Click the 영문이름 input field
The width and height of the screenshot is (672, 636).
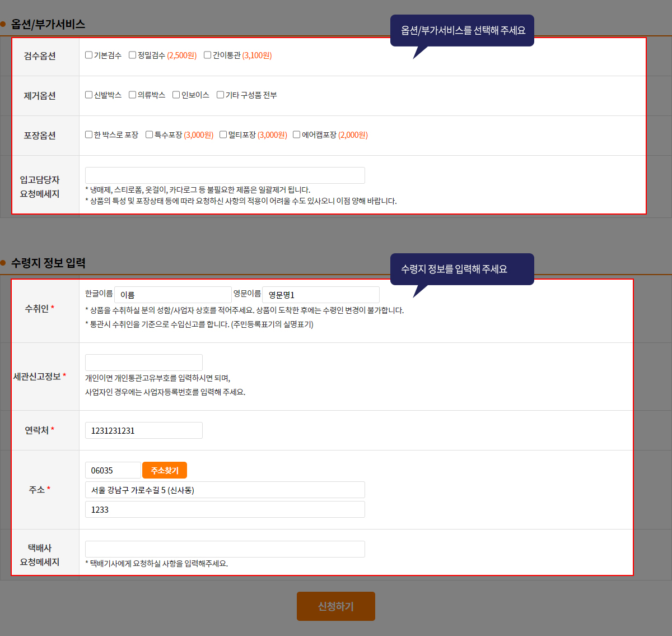pyautogui.click(x=320, y=295)
